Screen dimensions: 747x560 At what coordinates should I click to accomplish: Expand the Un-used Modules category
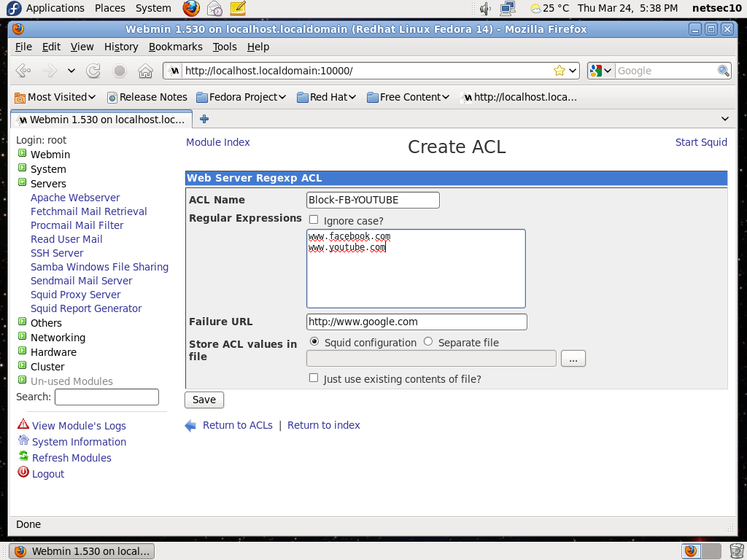click(x=23, y=380)
